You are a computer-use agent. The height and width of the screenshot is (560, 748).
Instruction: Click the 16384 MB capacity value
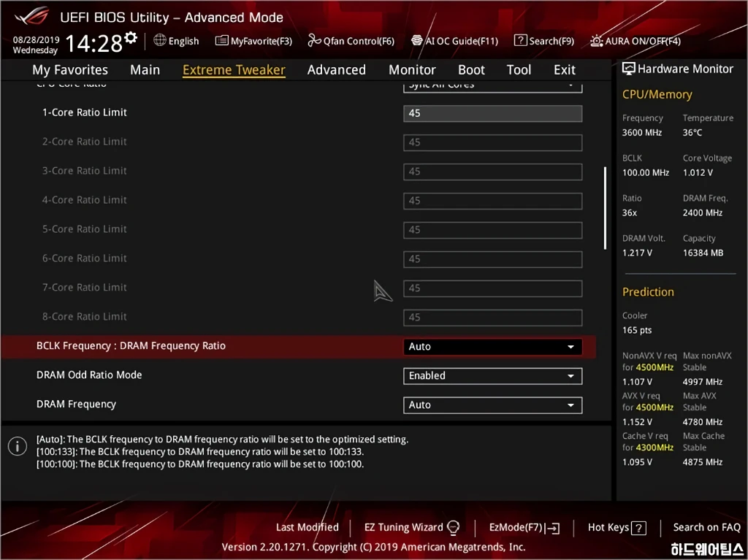tap(703, 253)
